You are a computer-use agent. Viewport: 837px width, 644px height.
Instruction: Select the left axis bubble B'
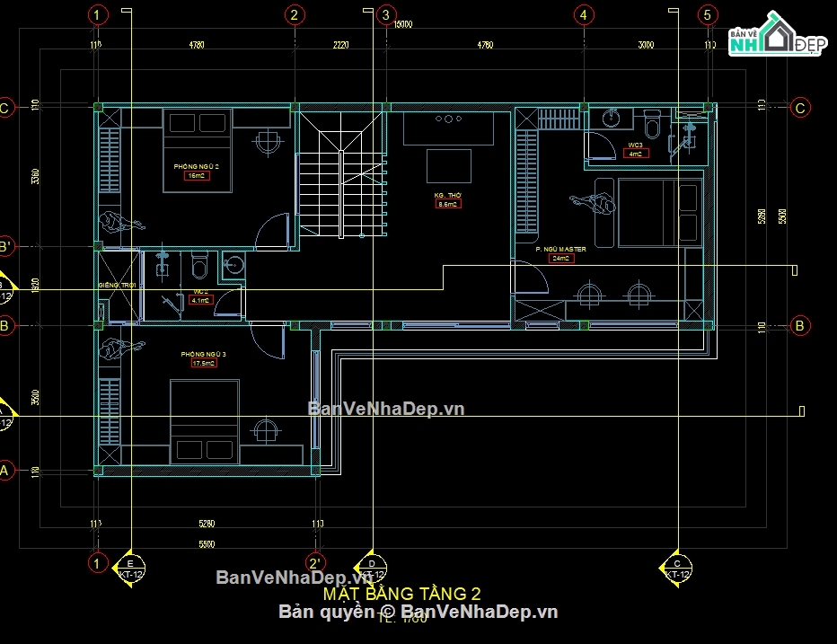5,246
